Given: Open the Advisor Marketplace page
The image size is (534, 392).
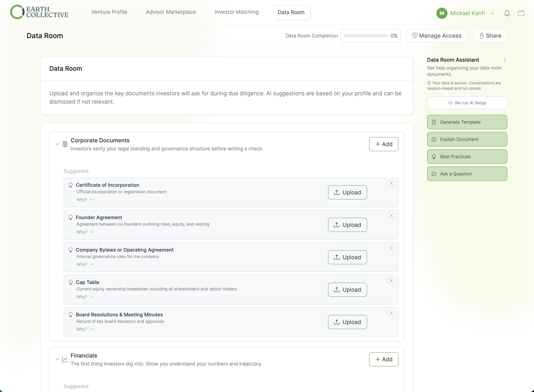Looking at the screenshot, I should [x=171, y=12].
